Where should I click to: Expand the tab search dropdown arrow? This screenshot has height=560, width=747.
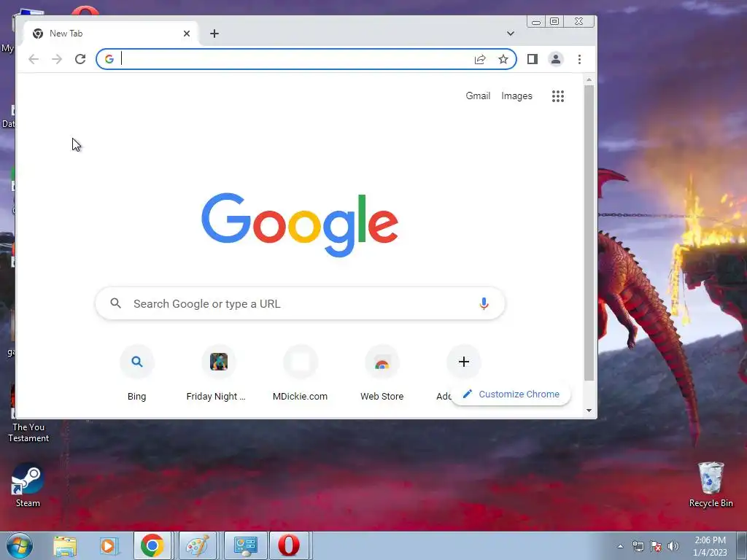click(511, 34)
